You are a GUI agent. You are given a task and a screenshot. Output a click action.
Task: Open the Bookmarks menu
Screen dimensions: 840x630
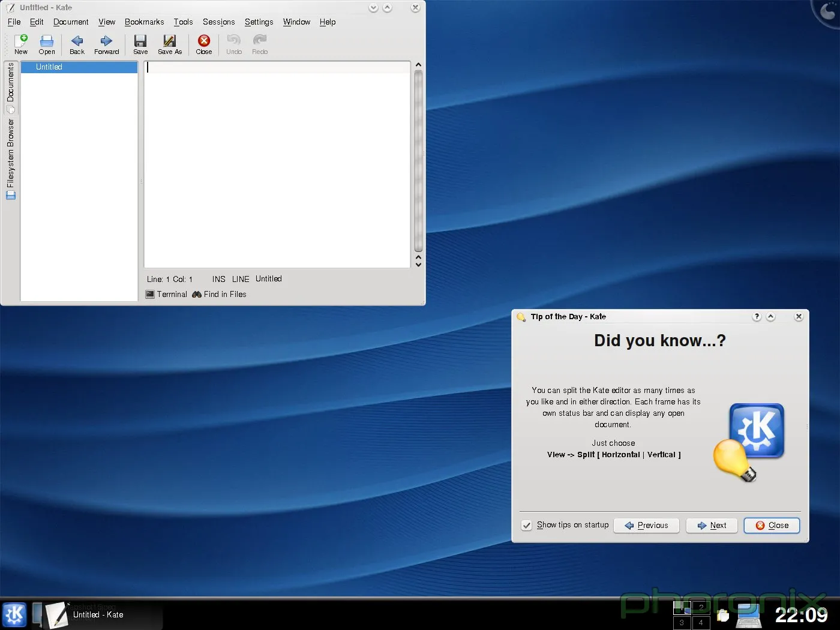tap(144, 22)
